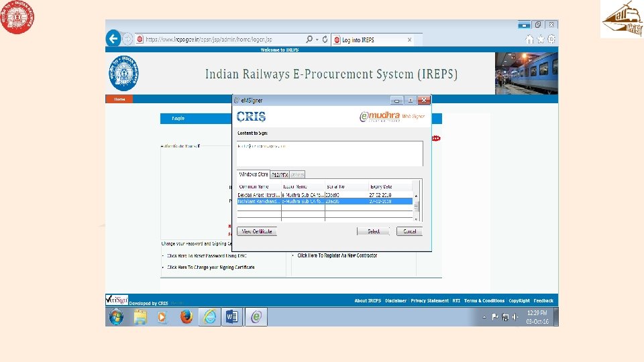Viewport: 644px width, 362px height.
Task: Click the network tray icon
Action: [x=505, y=317]
